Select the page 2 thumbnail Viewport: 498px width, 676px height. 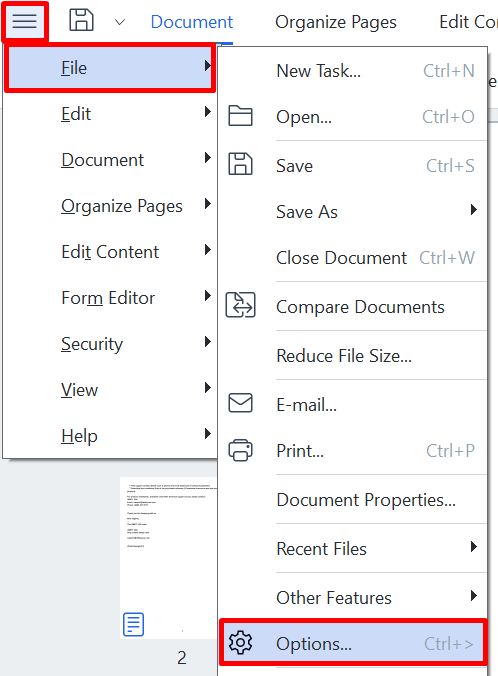pyautogui.click(x=168, y=557)
